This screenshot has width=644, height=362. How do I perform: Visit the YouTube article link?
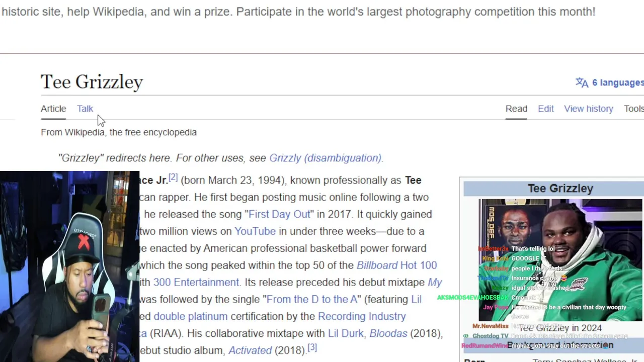tap(255, 231)
